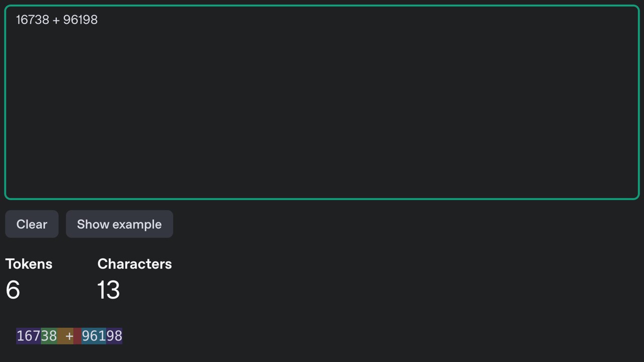Click the digit 1 starting the input text

[x=18, y=20]
